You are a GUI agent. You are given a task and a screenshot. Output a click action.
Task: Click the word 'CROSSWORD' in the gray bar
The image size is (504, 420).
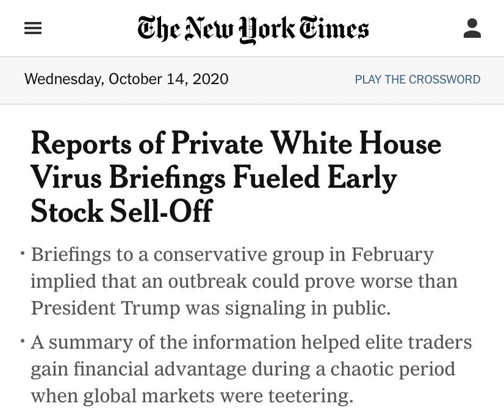[x=445, y=79]
